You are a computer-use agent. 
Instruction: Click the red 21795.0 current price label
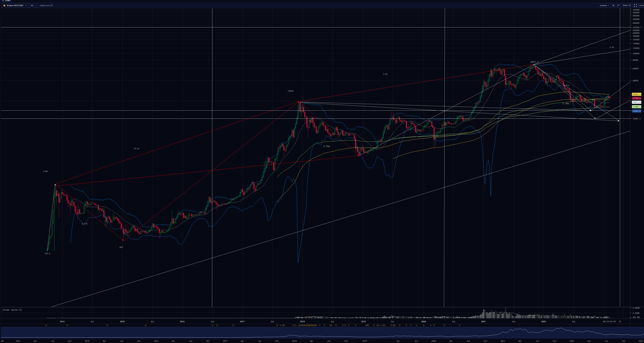[636, 98]
